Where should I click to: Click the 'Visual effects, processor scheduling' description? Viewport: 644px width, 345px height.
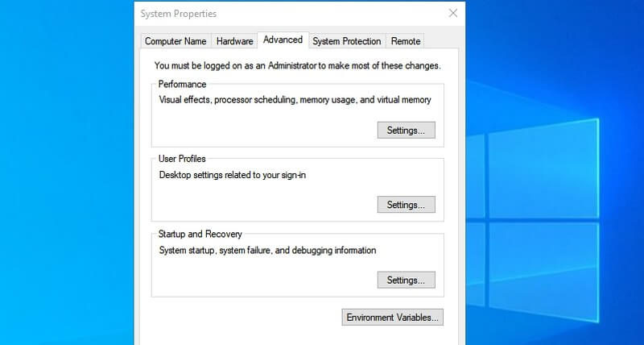(295, 100)
